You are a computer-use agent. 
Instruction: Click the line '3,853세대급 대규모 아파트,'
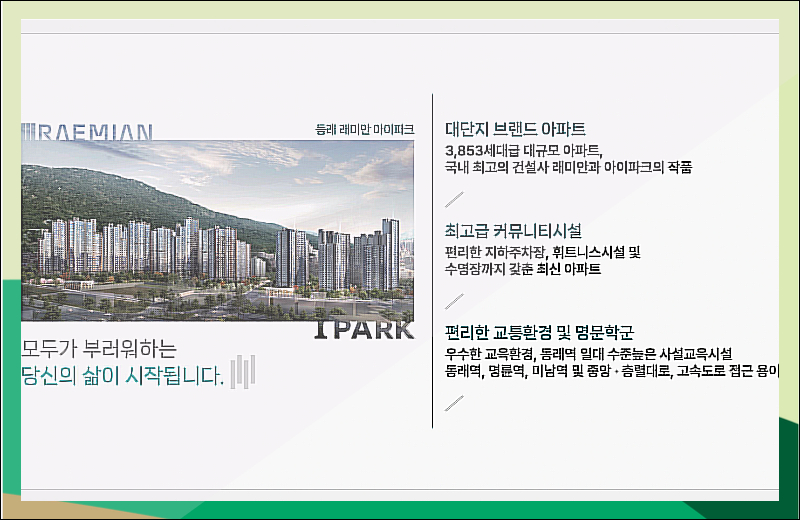[x=523, y=151]
